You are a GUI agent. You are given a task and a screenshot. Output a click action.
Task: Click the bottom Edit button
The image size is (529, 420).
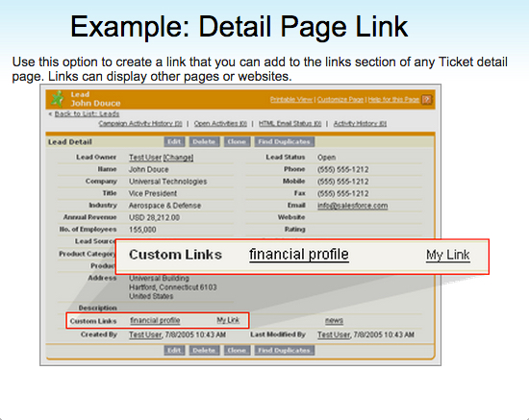pyautogui.click(x=174, y=350)
